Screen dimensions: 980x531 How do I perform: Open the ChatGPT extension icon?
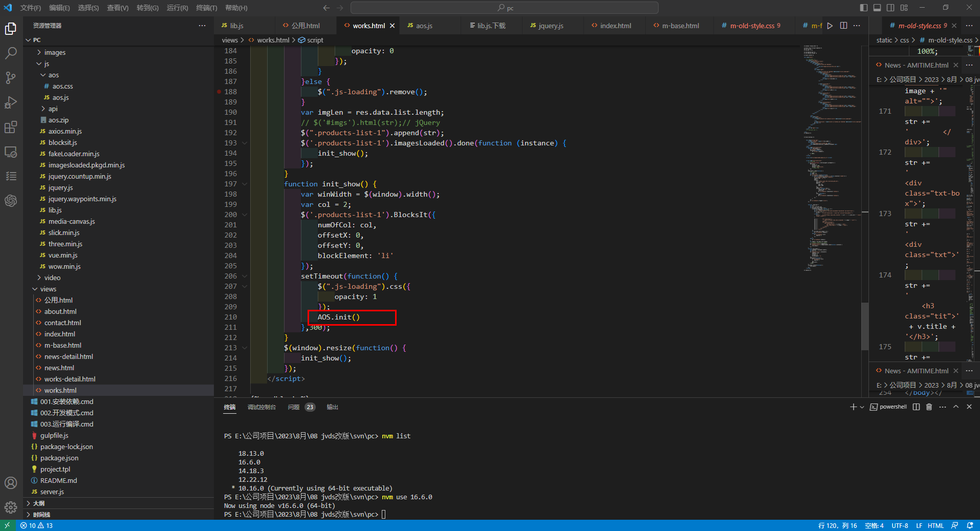tap(11, 201)
